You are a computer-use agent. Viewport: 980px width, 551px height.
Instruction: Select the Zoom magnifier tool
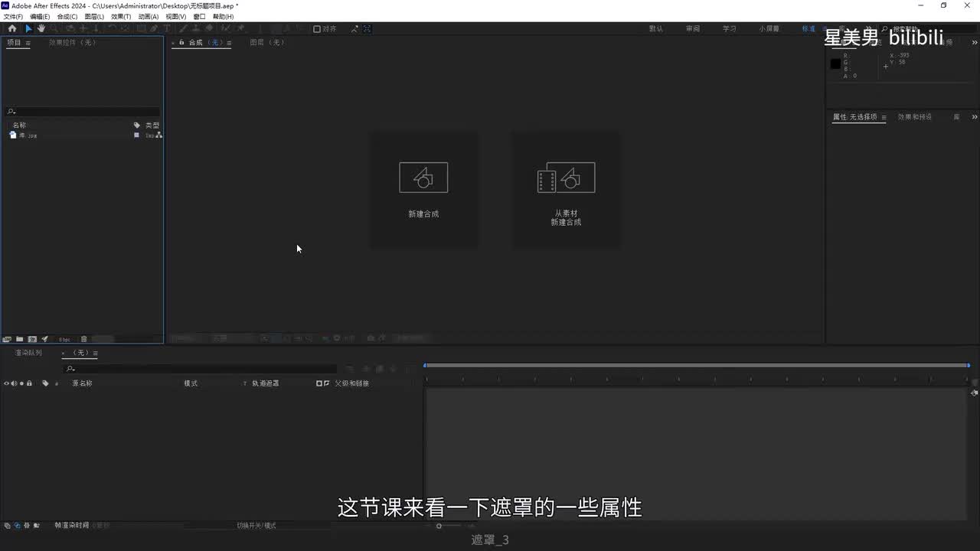(x=54, y=28)
